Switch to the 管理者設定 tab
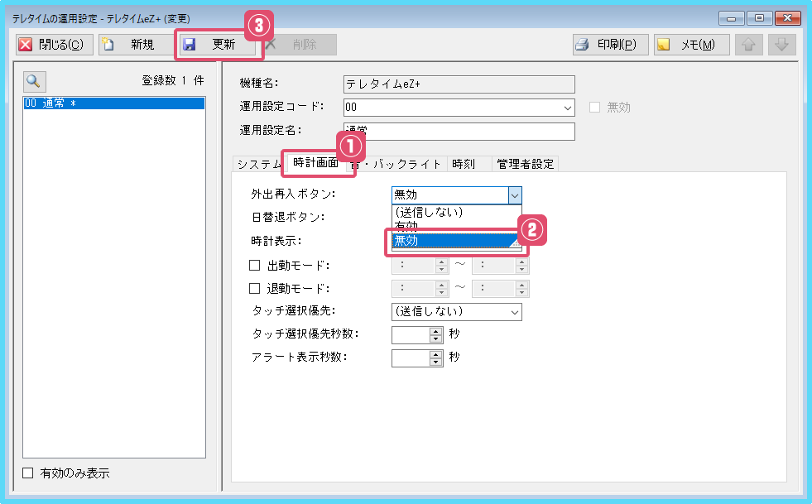 pyautogui.click(x=525, y=164)
